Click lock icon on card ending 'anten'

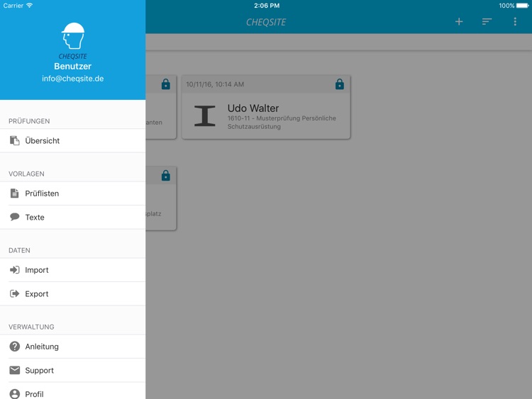[x=165, y=84]
